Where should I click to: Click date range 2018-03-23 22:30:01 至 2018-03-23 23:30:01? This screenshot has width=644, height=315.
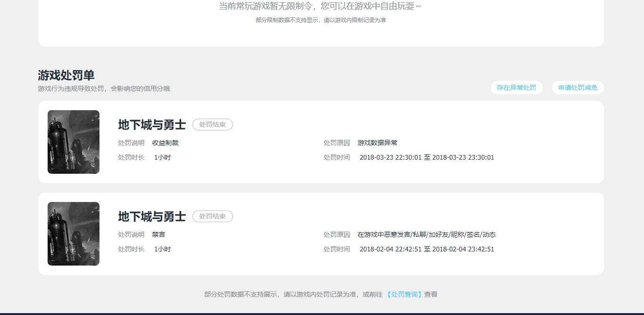point(427,157)
